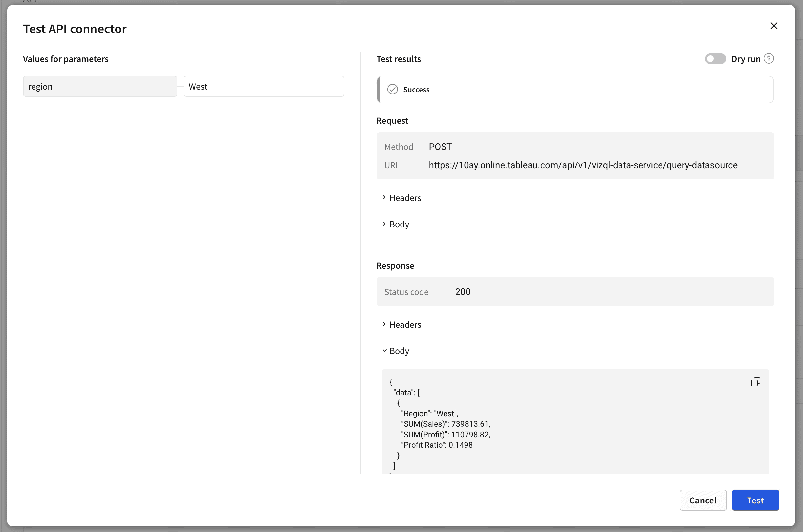Click the West parameter value field
This screenshot has height=532, width=803.
click(264, 87)
